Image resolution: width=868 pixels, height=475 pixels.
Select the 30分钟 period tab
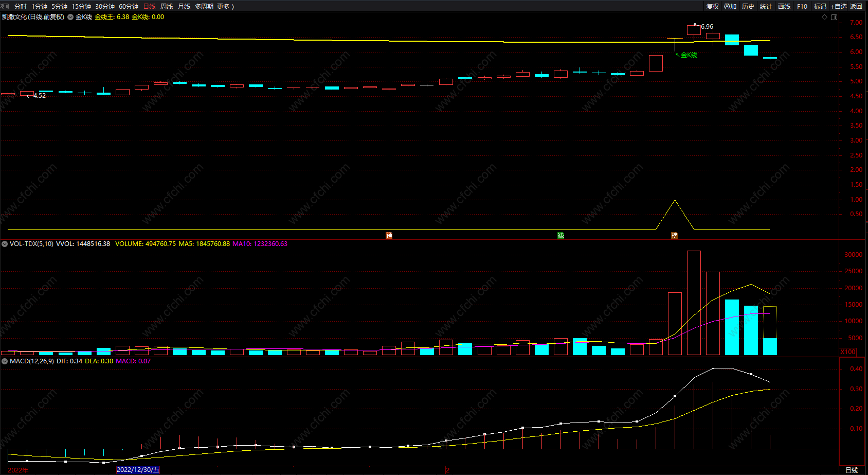click(105, 7)
